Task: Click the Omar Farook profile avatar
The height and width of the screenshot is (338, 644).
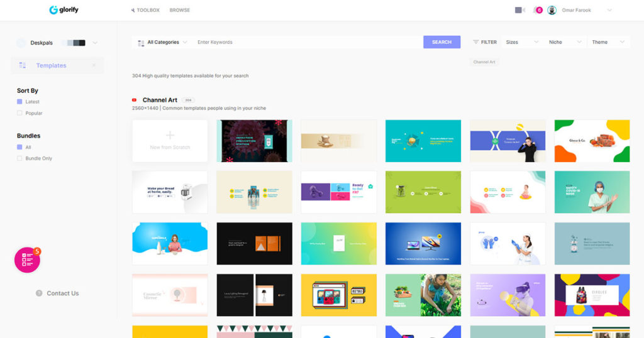Action: tap(552, 10)
